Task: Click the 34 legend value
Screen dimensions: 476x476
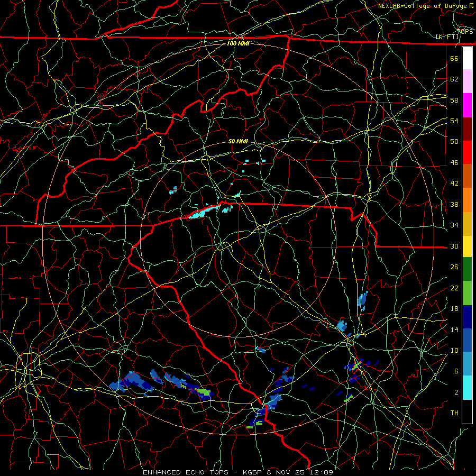Action: click(454, 225)
